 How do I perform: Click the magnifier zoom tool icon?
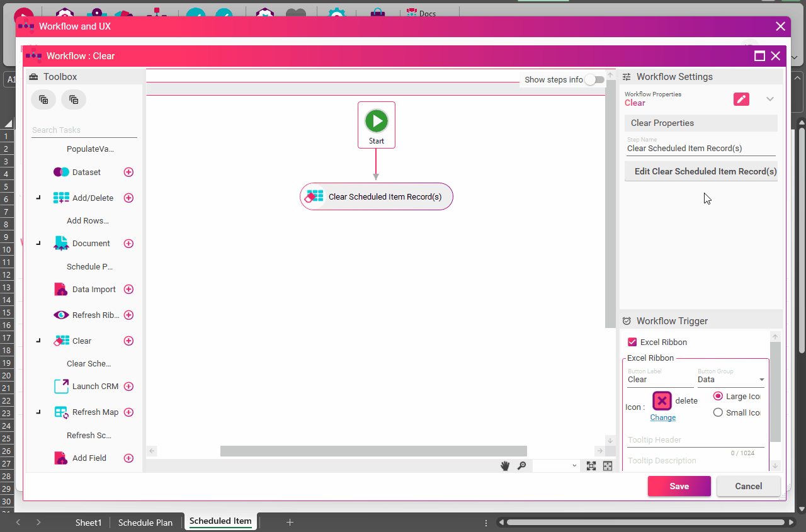coord(521,466)
